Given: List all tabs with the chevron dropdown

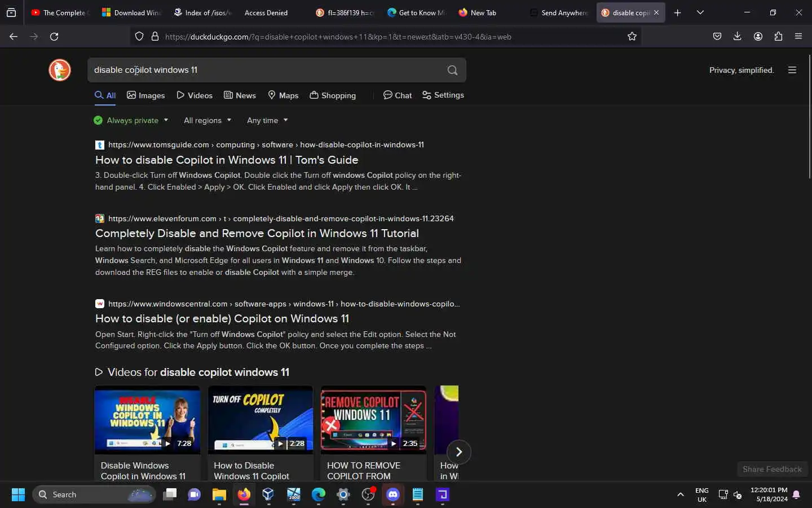Looking at the screenshot, I should coord(700,12).
